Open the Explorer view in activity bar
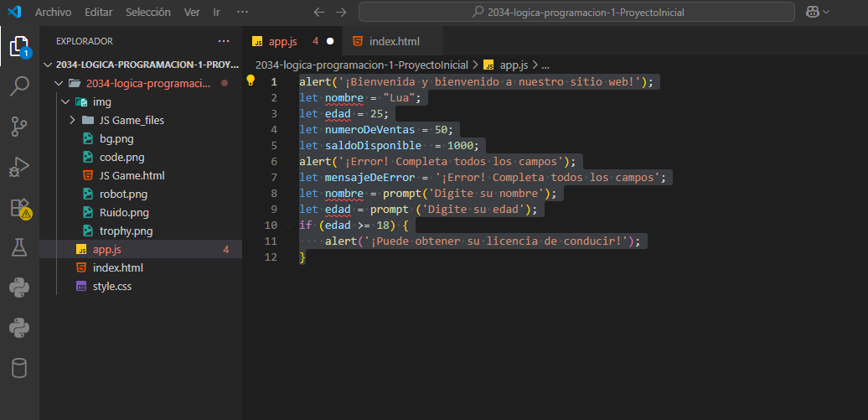Image resolution: width=868 pixels, height=420 pixels. (19, 47)
